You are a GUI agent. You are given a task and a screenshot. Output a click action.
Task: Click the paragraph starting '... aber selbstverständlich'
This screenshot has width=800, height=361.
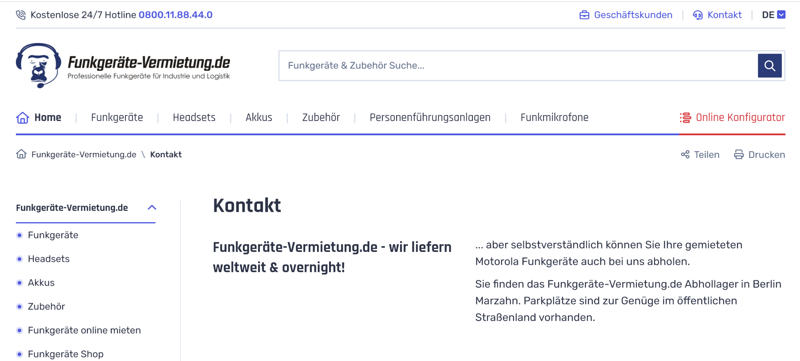pos(609,253)
